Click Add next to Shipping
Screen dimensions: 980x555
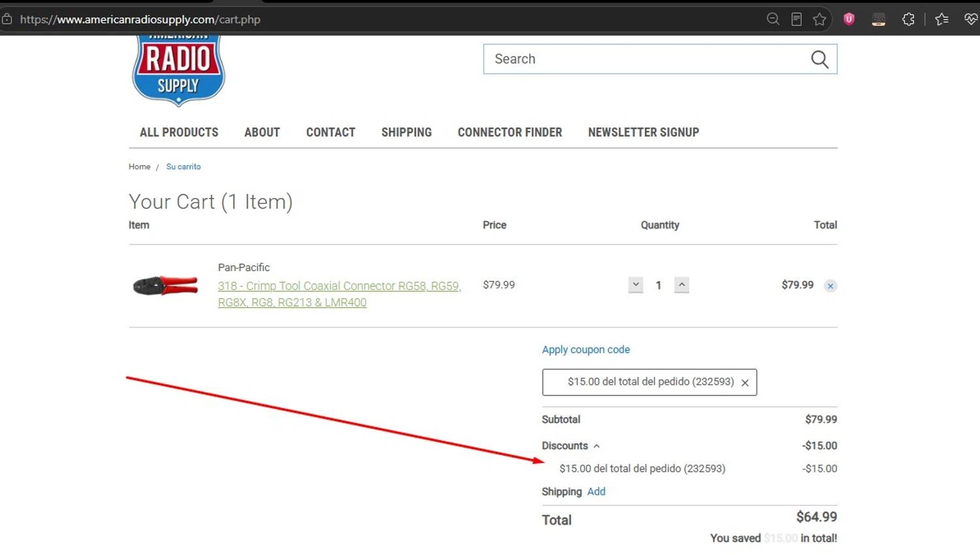(596, 492)
